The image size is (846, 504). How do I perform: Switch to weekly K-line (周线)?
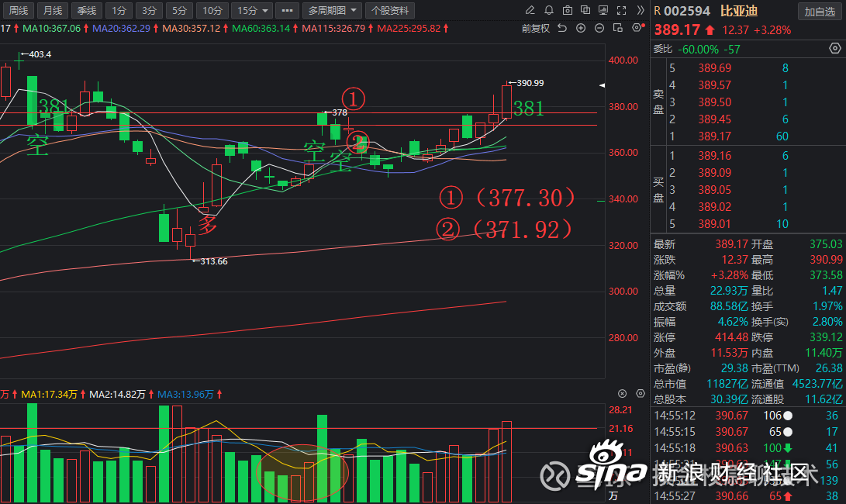coord(19,10)
